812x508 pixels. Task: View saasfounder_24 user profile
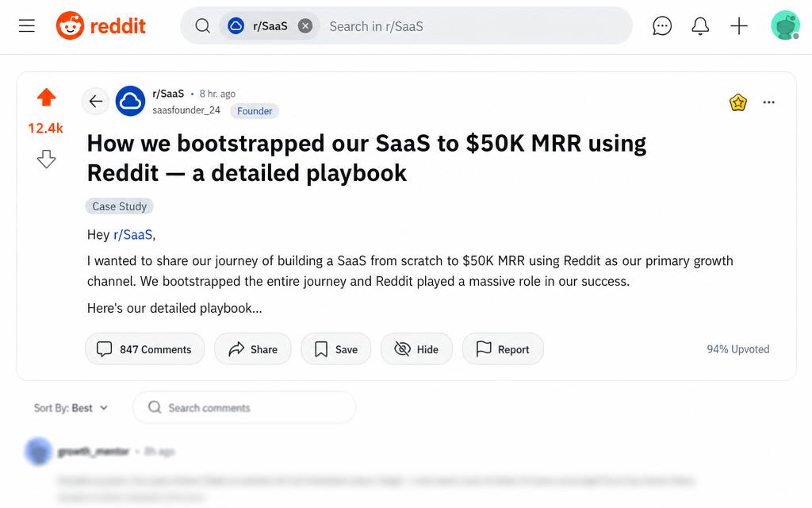click(x=186, y=110)
